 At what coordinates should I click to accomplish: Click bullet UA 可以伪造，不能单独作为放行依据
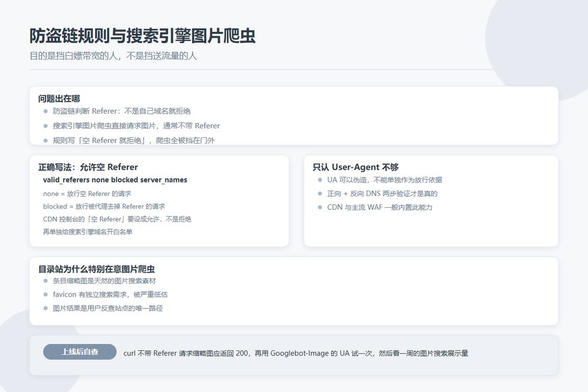pyautogui.click(x=385, y=180)
